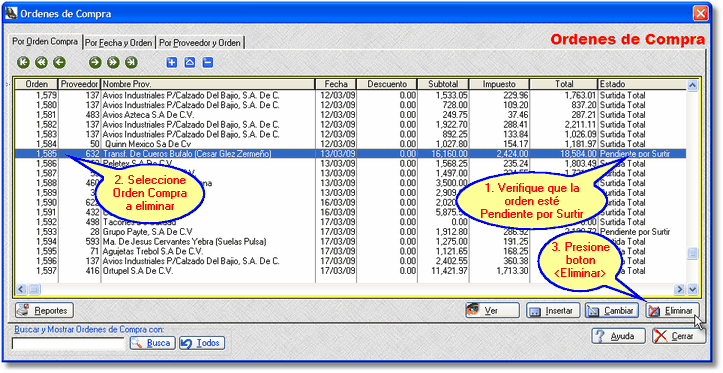The image size is (723, 373).
Task: Click the Eliminar button
Action: [x=672, y=311]
